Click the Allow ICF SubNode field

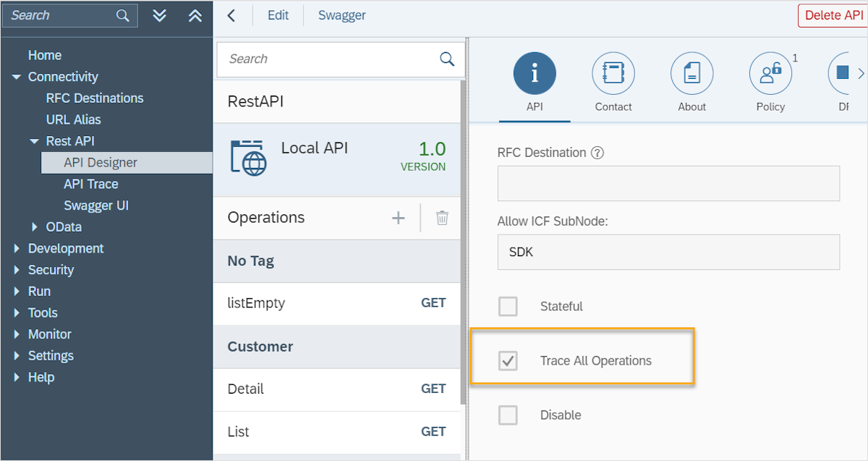coord(668,252)
